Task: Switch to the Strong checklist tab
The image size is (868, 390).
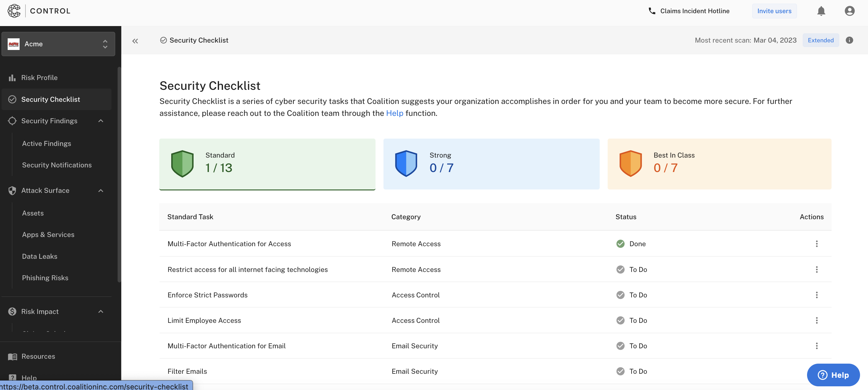Action: pyautogui.click(x=491, y=164)
